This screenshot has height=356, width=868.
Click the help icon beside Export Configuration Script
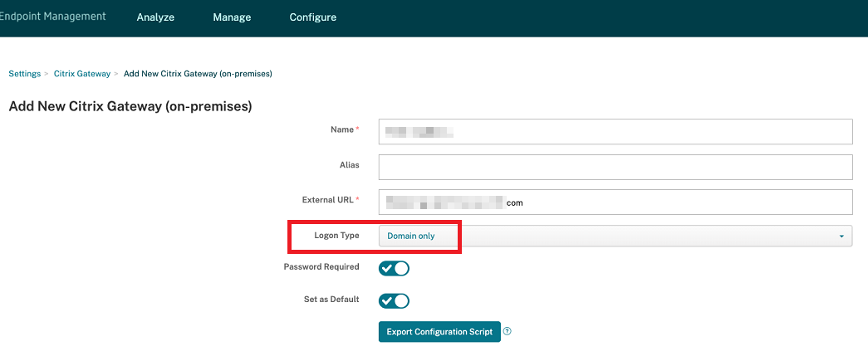click(508, 331)
